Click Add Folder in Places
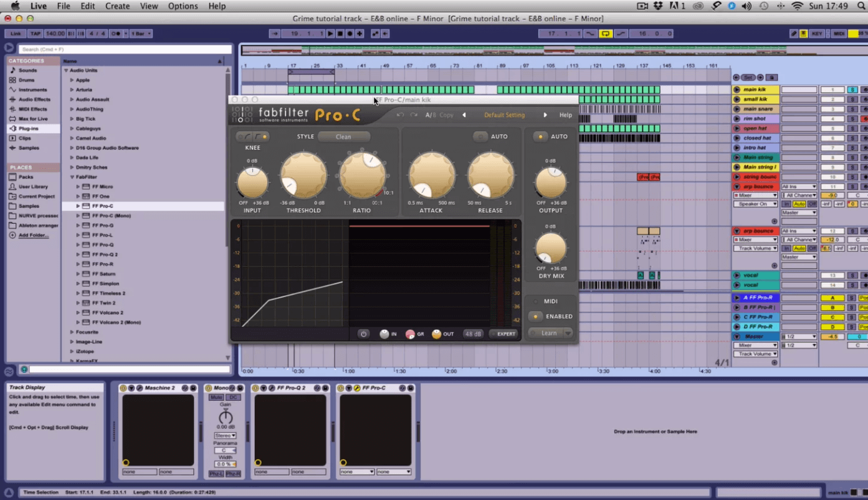Image resolution: width=868 pixels, height=500 pixels. (33, 235)
